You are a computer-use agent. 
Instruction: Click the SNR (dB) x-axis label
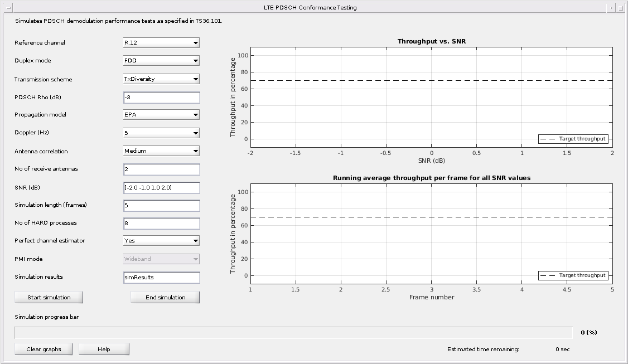pos(431,161)
